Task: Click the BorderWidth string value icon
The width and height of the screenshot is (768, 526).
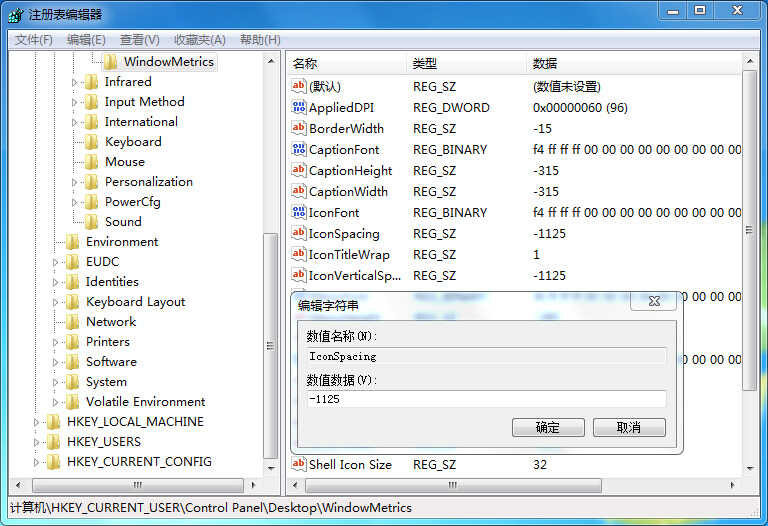Action: [299, 128]
